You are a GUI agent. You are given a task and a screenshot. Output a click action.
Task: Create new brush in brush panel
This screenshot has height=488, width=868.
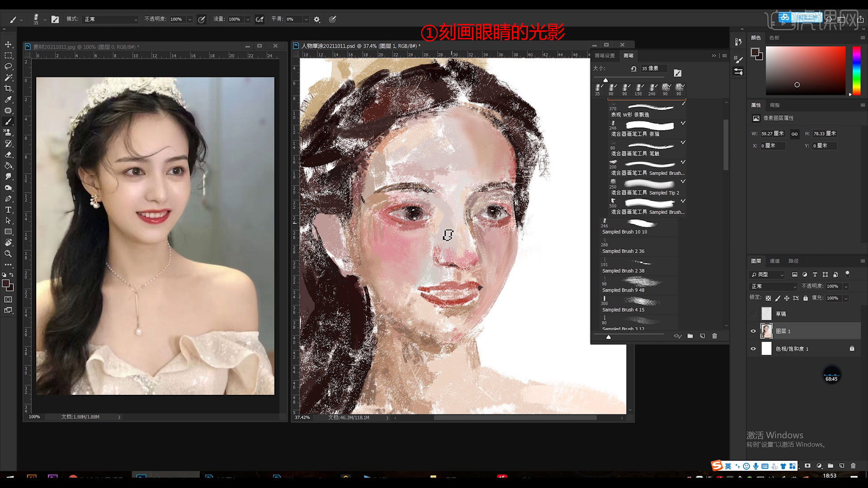click(702, 336)
